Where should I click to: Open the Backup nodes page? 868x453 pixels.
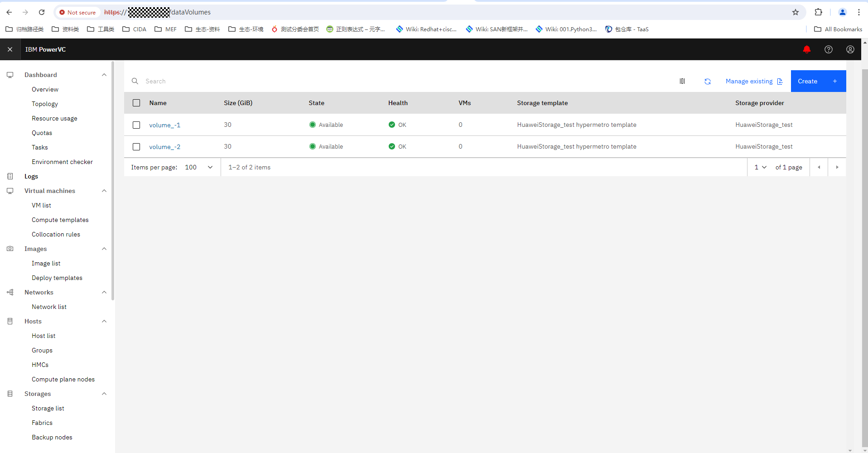[x=52, y=437]
